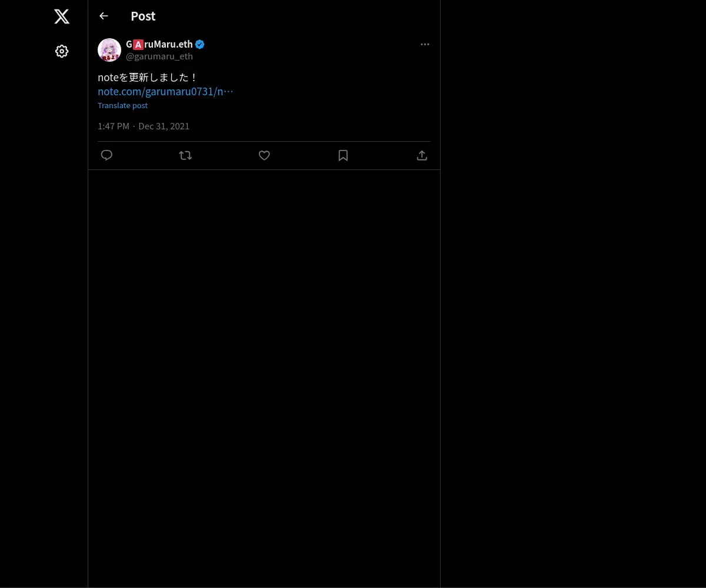Click Translate post
This screenshot has height=588, width=706.
click(122, 106)
